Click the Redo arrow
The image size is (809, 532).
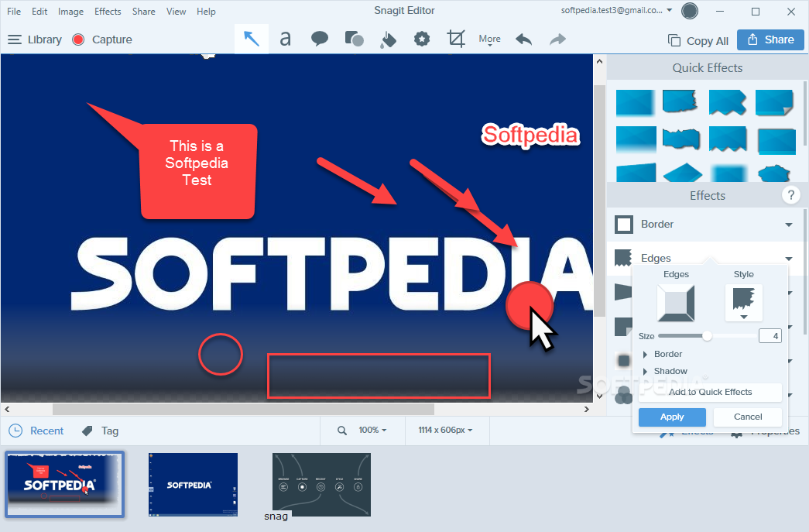[557, 39]
